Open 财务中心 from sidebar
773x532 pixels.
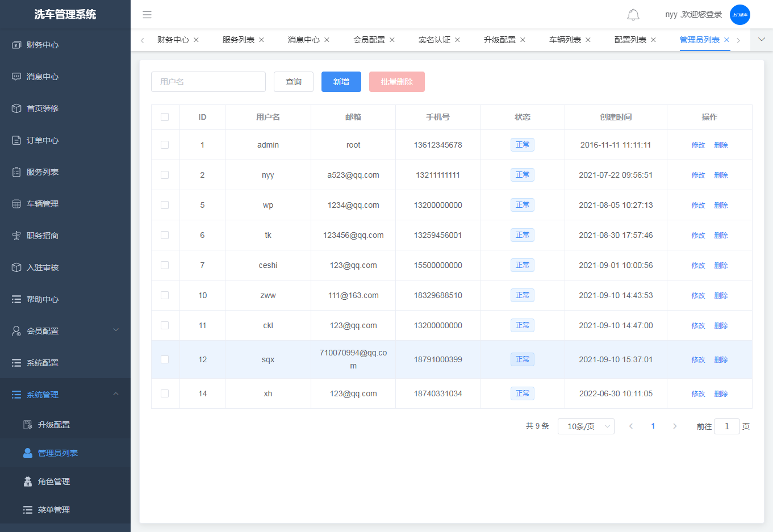tap(43, 45)
